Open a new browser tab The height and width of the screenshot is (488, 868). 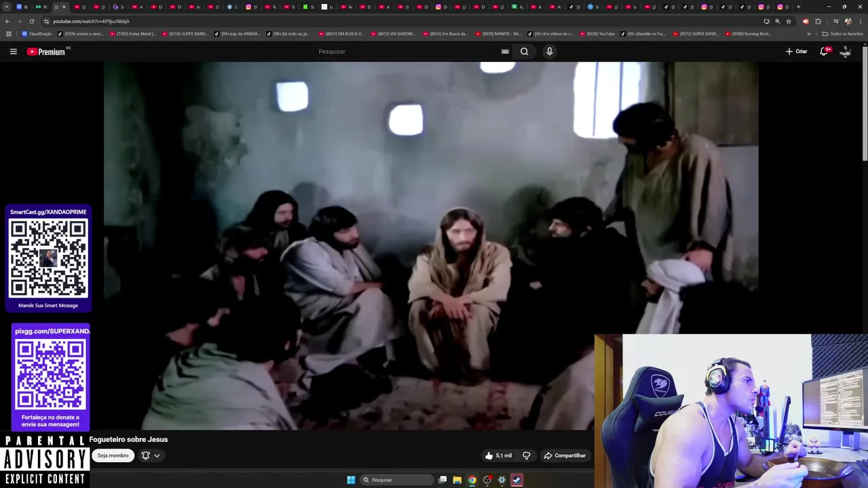click(x=798, y=7)
